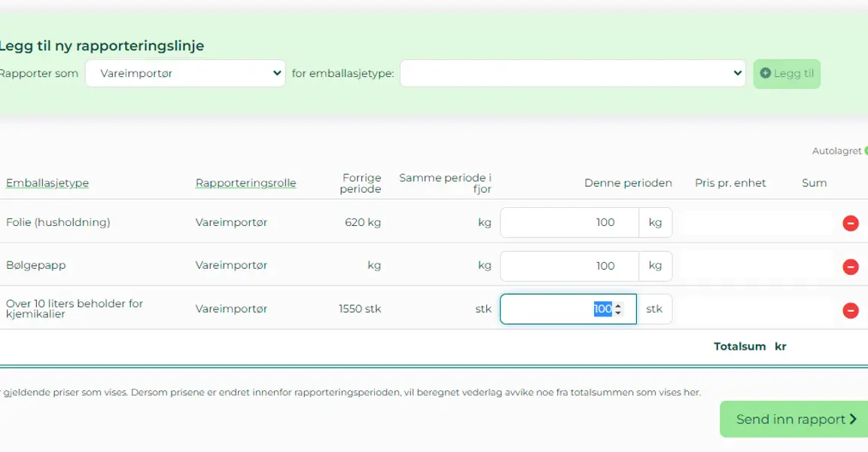Open the emballasjetype dropdown
This screenshot has height=452, width=868.
click(x=572, y=73)
